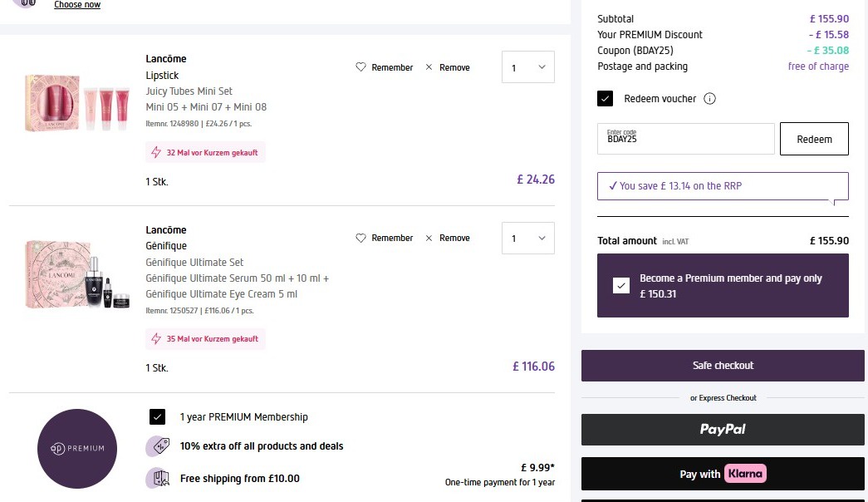The height and width of the screenshot is (502, 868).
Task: Pay using PayPal express checkout
Action: (x=723, y=430)
